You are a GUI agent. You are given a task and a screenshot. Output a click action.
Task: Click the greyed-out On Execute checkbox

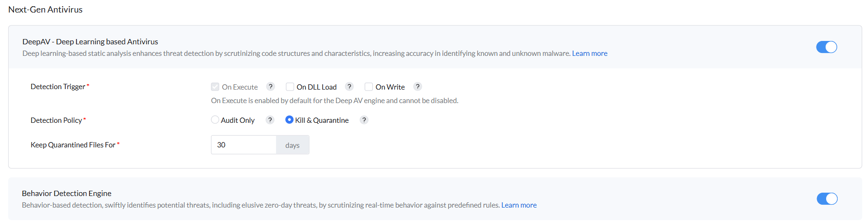(215, 87)
